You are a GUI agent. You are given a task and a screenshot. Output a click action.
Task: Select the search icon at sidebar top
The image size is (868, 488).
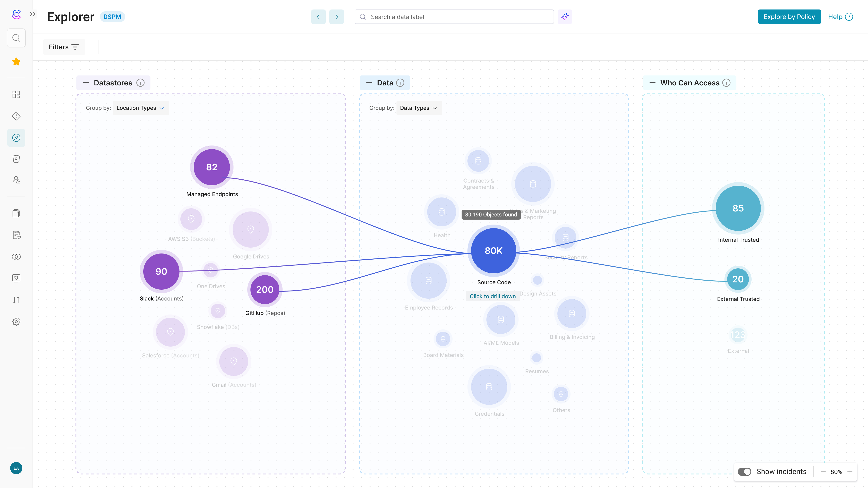16,38
